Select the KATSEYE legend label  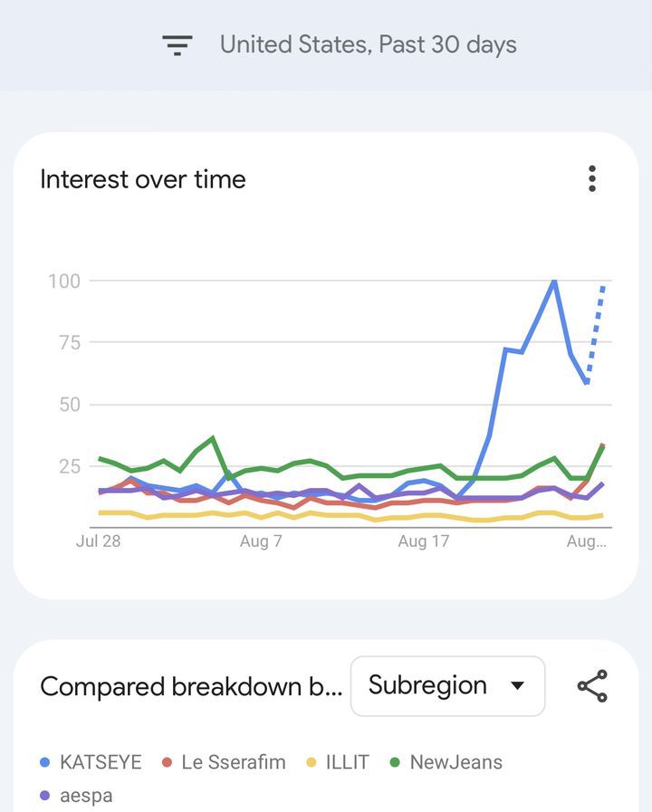101,762
